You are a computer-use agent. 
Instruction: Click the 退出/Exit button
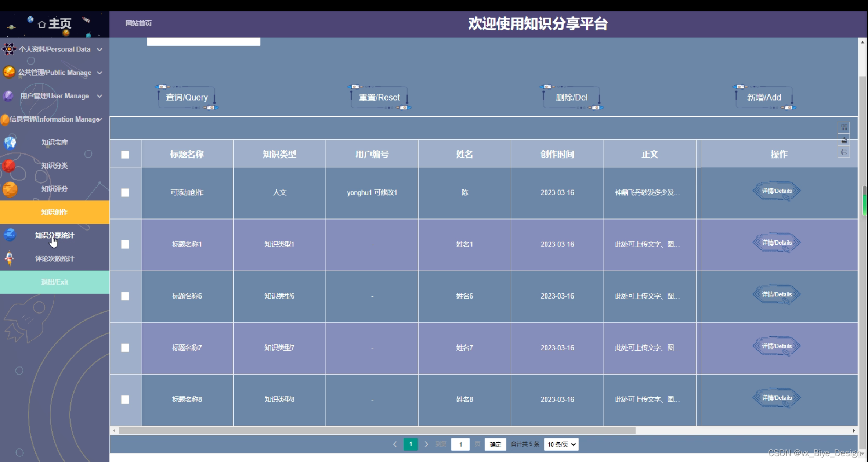tap(55, 282)
